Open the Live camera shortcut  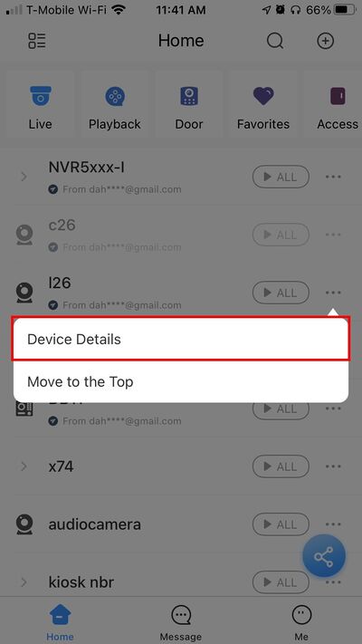[40, 107]
